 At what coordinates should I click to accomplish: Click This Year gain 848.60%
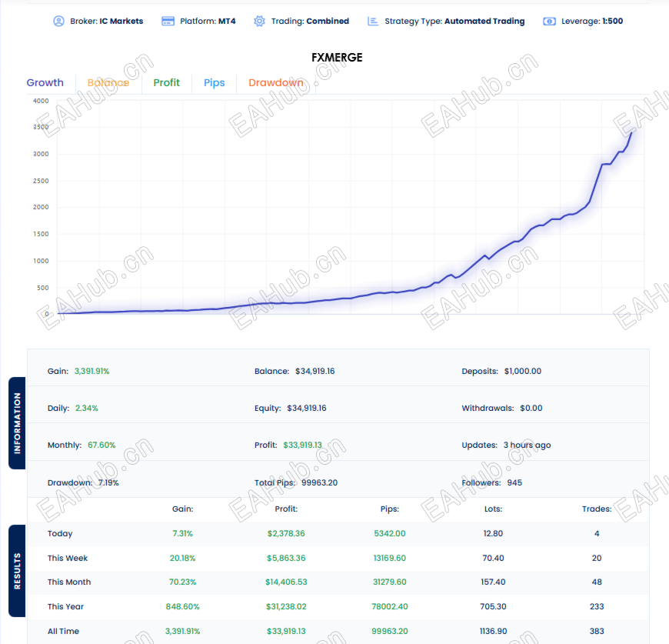point(182,606)
